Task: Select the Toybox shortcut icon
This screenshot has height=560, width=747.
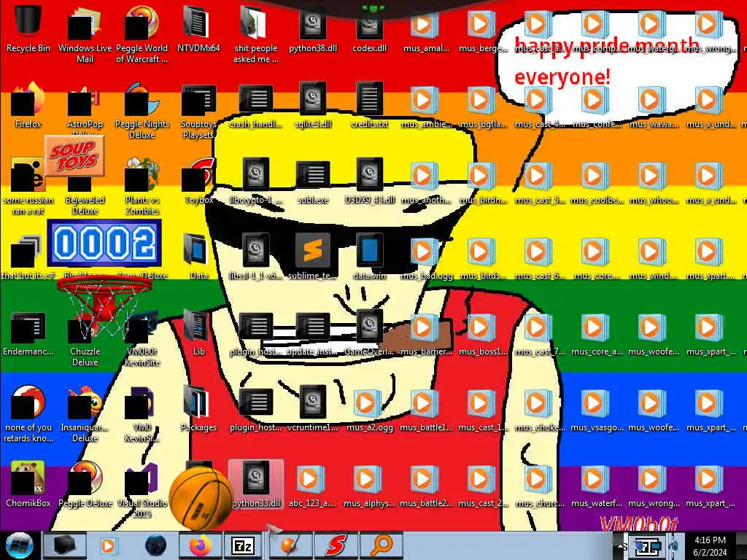Action: [198, 181]
